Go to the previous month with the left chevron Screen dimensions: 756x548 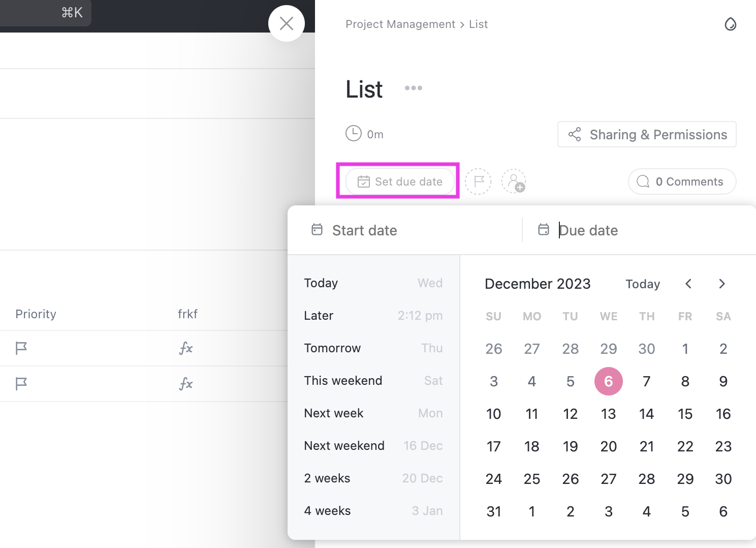(688, 284)
